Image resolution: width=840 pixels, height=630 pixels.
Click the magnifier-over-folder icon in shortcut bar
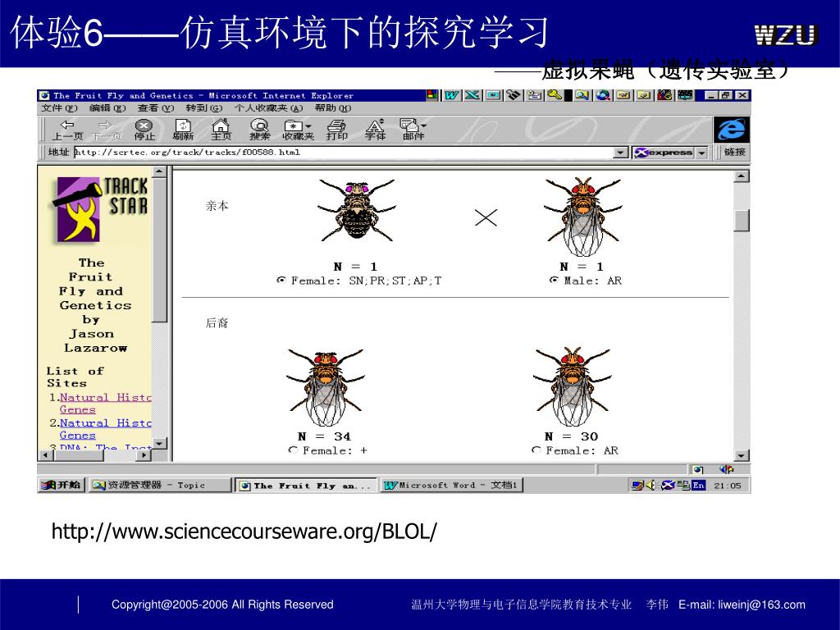[582, 95]
